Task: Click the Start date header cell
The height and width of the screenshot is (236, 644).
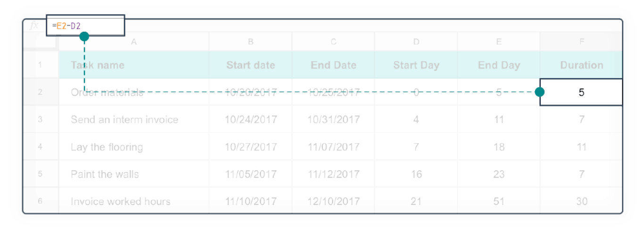Action: (251, 65)
